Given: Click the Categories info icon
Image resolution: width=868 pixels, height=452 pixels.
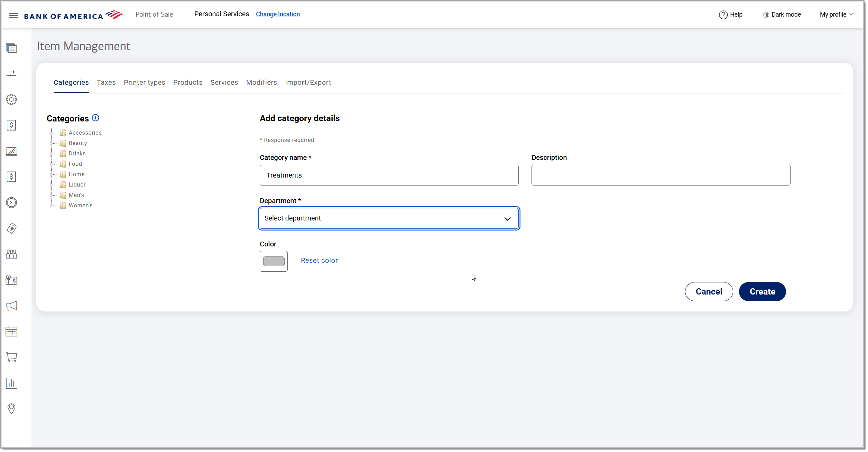Looking at the screenshot, I should pos(95,118).
